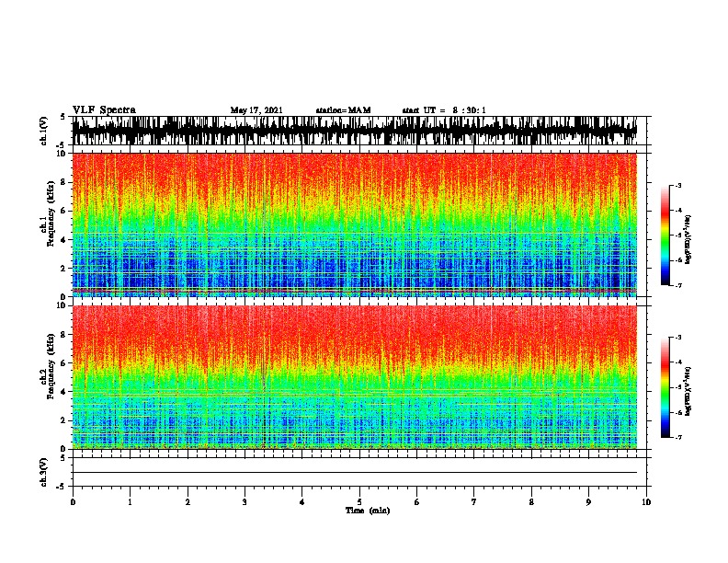Click the time axis tick label "1"
Screen dimensions: 728x563
[x=130, y=502]
